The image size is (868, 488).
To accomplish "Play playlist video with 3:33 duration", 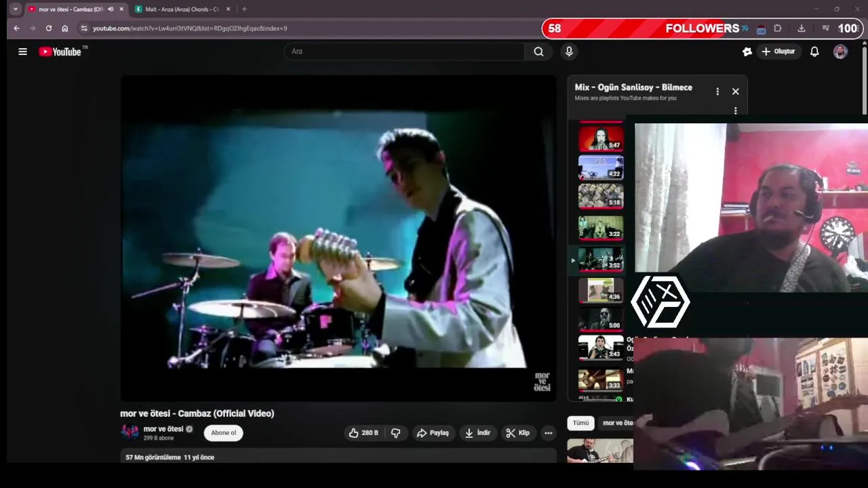I will click(601, 380).
